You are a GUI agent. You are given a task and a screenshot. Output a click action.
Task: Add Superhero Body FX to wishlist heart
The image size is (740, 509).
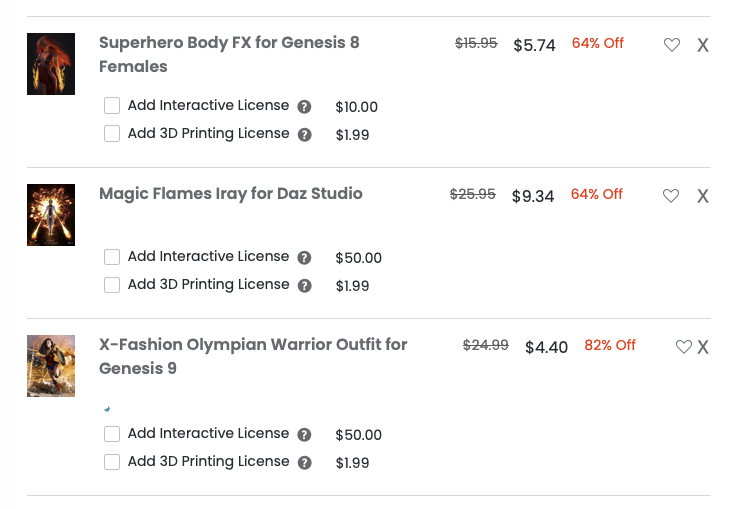click(672, 45)
